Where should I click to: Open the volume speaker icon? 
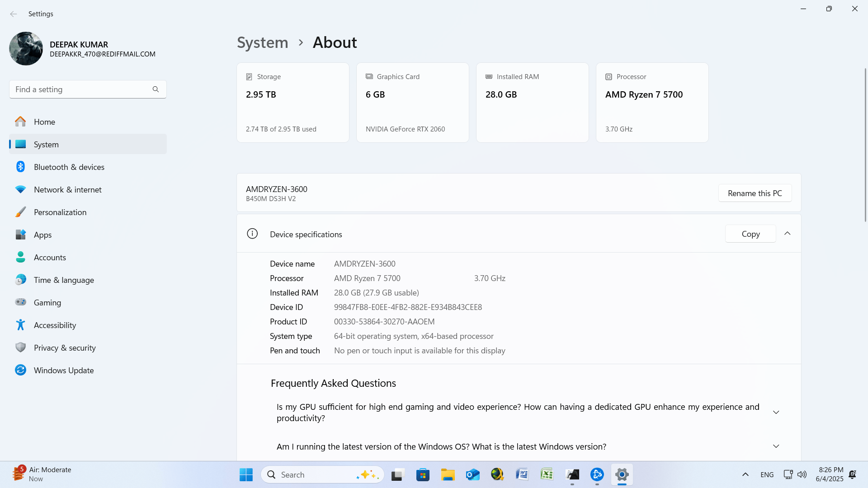(802, 474)
